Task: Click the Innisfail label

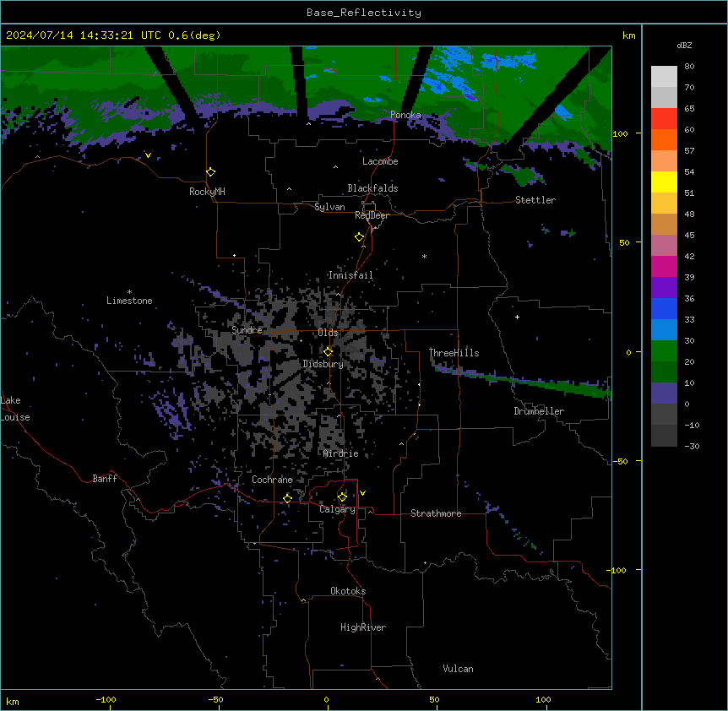Action: 350,275
